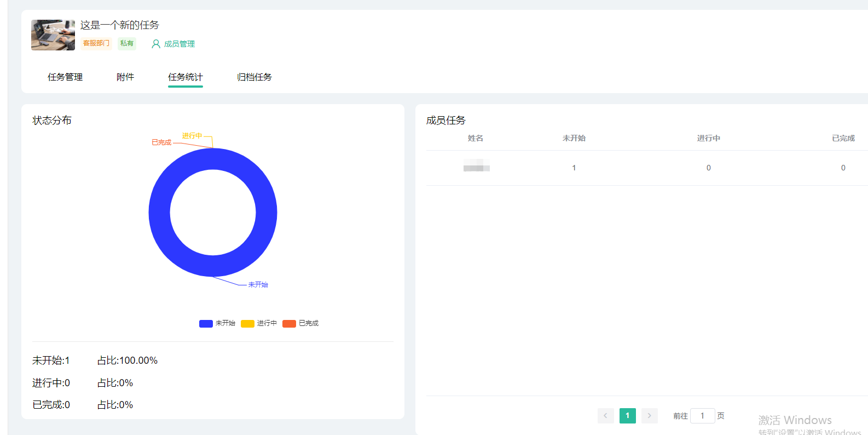Open the 附件 tab
The image size is (868, 435).
[x=125, y=77]
